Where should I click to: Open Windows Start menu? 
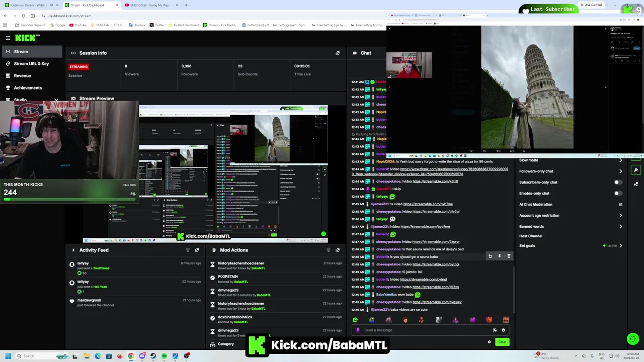click(x=8, y=356)
